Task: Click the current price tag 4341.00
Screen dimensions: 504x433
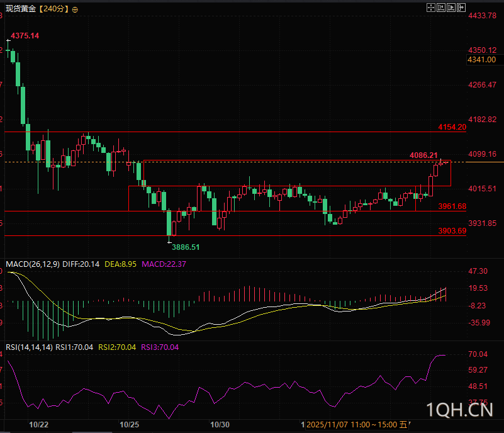Action: pyautogui.click(x=482, y=60)
